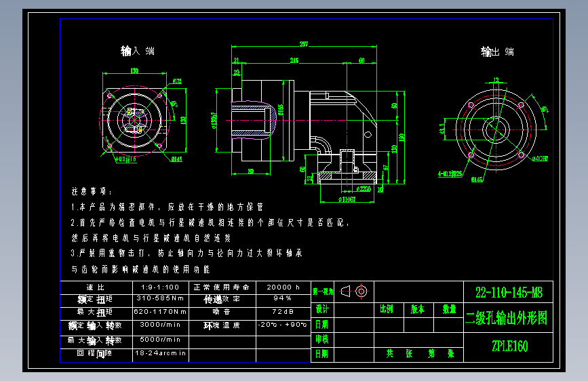Click the ratio value '1:9-1:100'

pyautogui.click(x=160, y=287)
